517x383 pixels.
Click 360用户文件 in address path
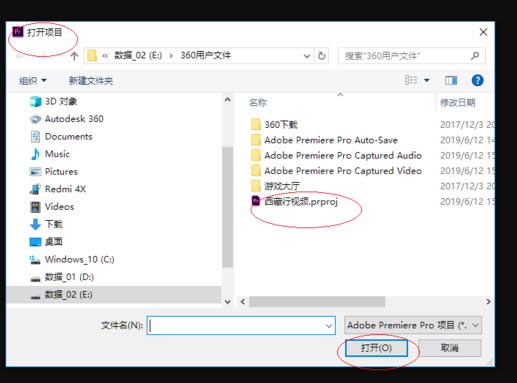pos(206,55)
